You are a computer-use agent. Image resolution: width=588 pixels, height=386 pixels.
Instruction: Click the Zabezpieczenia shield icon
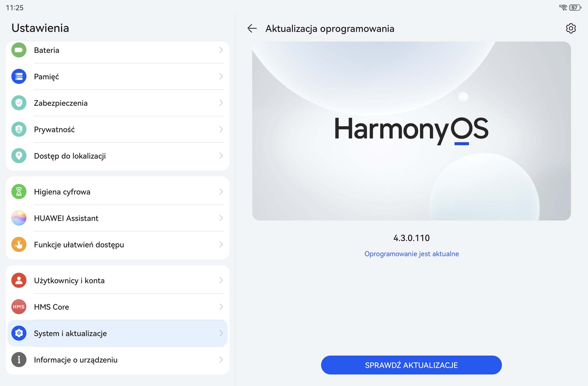(x=19, y=103)
